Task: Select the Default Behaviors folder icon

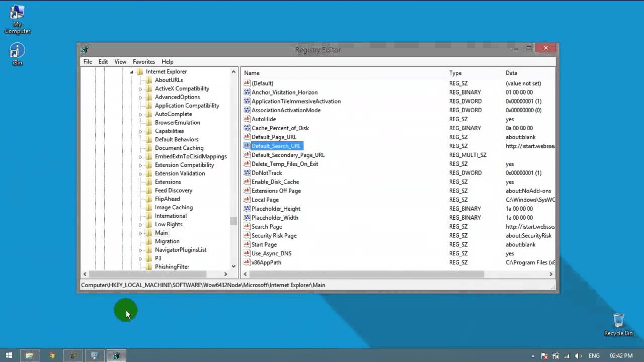Action: coord(149,139)
